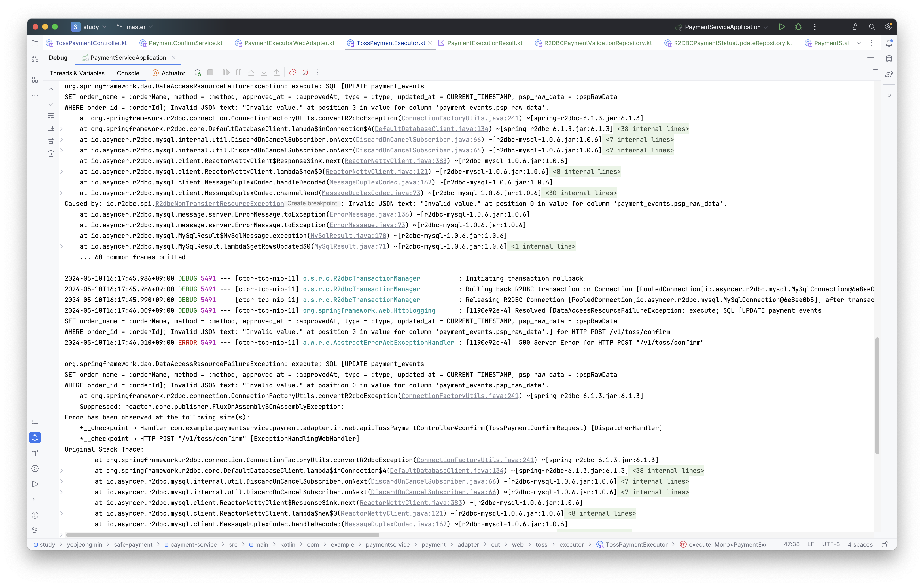Step into in debugger toolbar
Viewport: 924px width, 586px height.
[264, 73]
